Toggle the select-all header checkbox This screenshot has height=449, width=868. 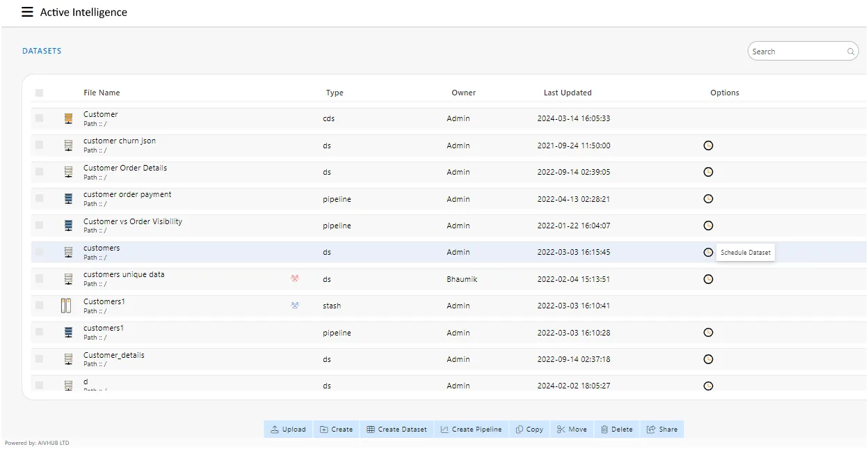point(39,93)
